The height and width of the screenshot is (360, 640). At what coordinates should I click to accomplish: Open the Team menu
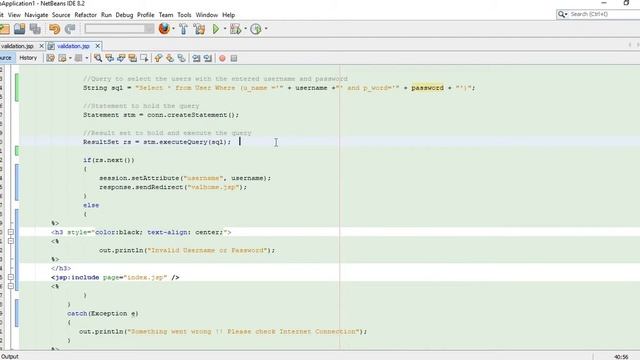point(166,15)
